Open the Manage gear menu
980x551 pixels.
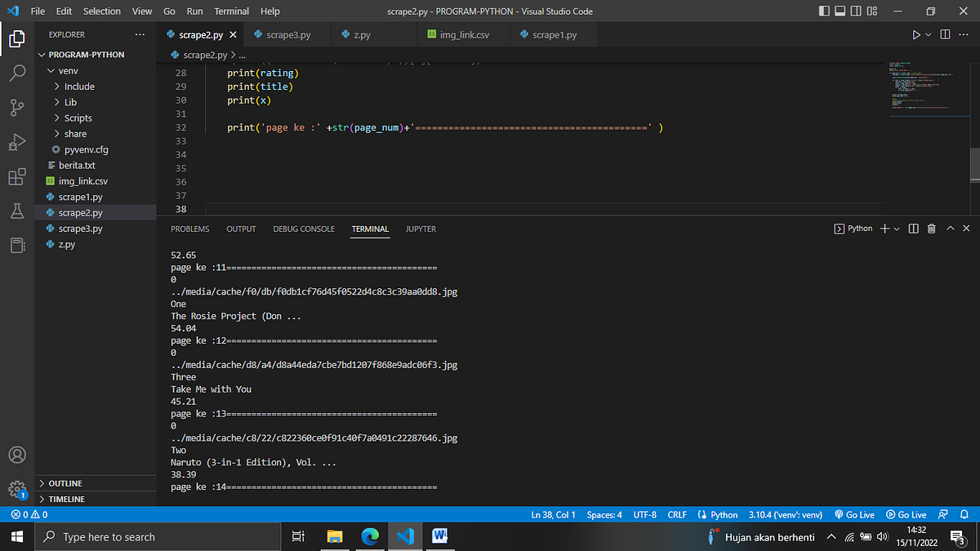17,488
